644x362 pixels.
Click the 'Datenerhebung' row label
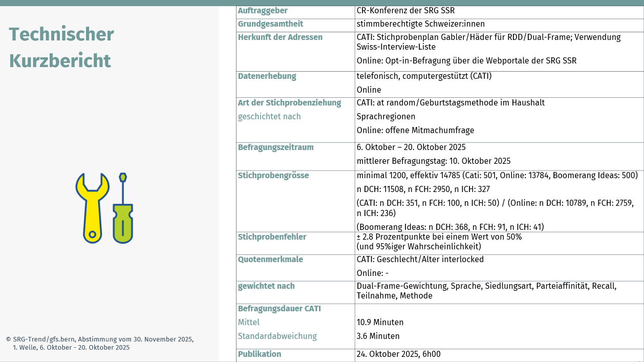[x=267, y=76]
